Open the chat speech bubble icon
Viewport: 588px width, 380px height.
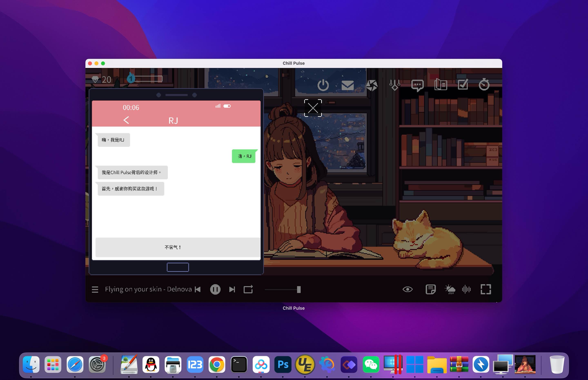(x=418, y=86)
